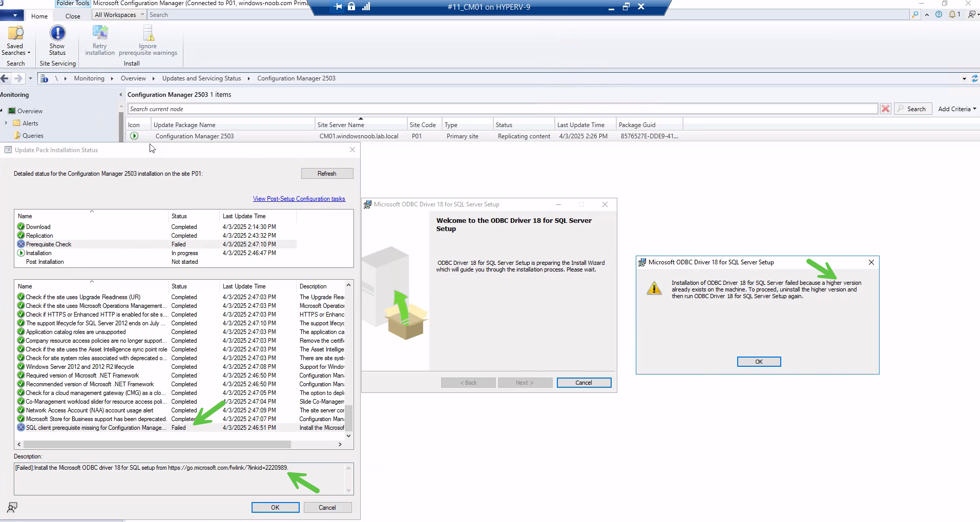Click the ODBC Setup installer title icon
This screenshot has width=980, height=522.
367,204
